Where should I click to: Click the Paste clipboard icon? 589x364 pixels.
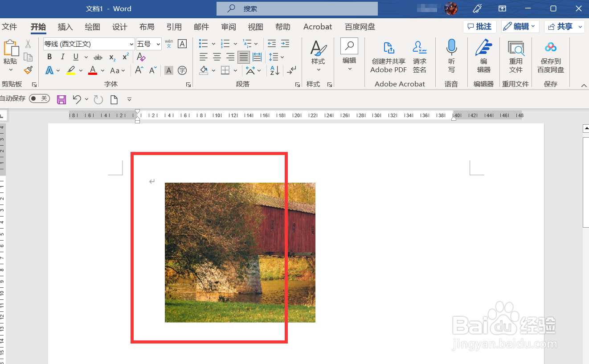tap(10, 48)
